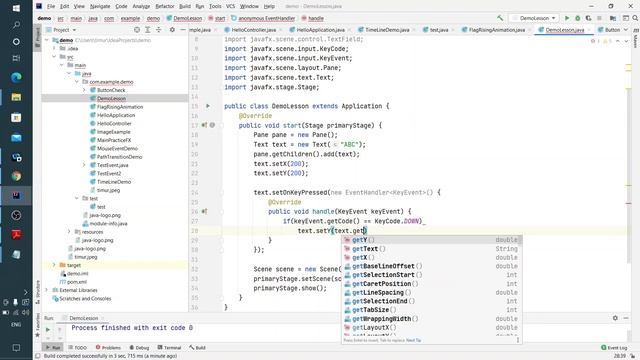Switch to FlagRisingAnimation.java tab

click(x=497, y=30)
